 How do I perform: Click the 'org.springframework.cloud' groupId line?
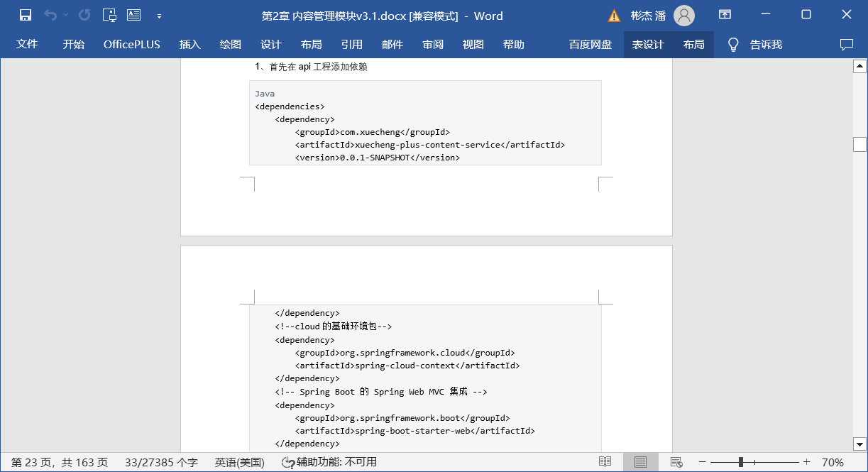pos(405,353)
